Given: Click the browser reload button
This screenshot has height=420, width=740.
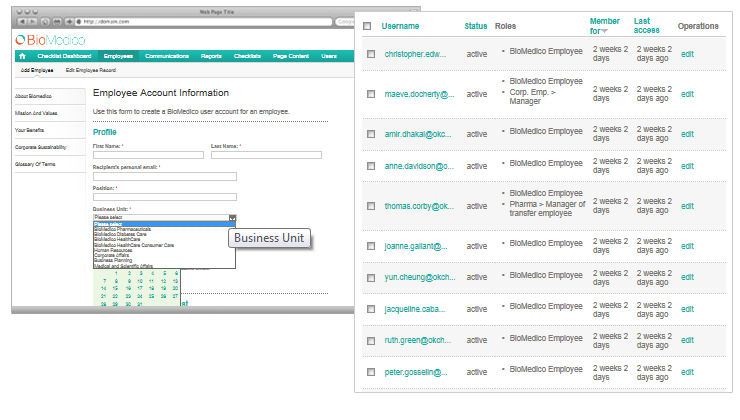Looking at the screenshot, I should point(45,22).
